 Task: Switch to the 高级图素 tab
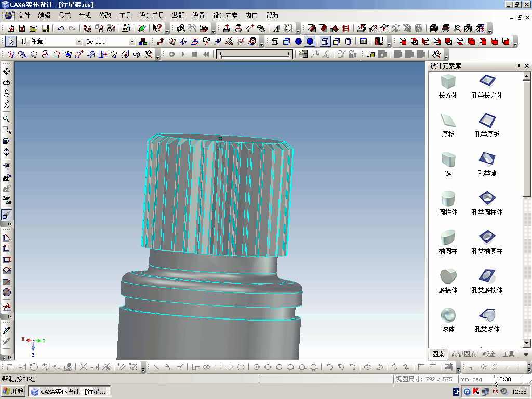coord(463,354)
